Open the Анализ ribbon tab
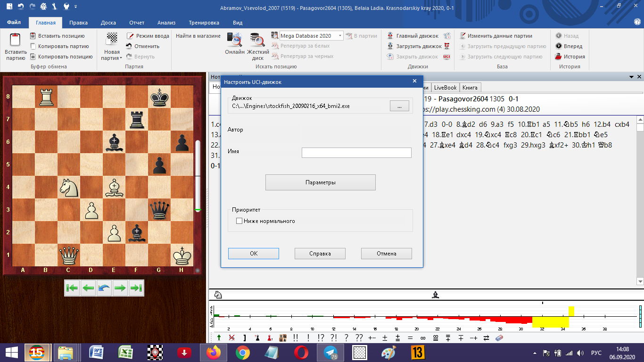The image size is (644, 362). point(166,23)
